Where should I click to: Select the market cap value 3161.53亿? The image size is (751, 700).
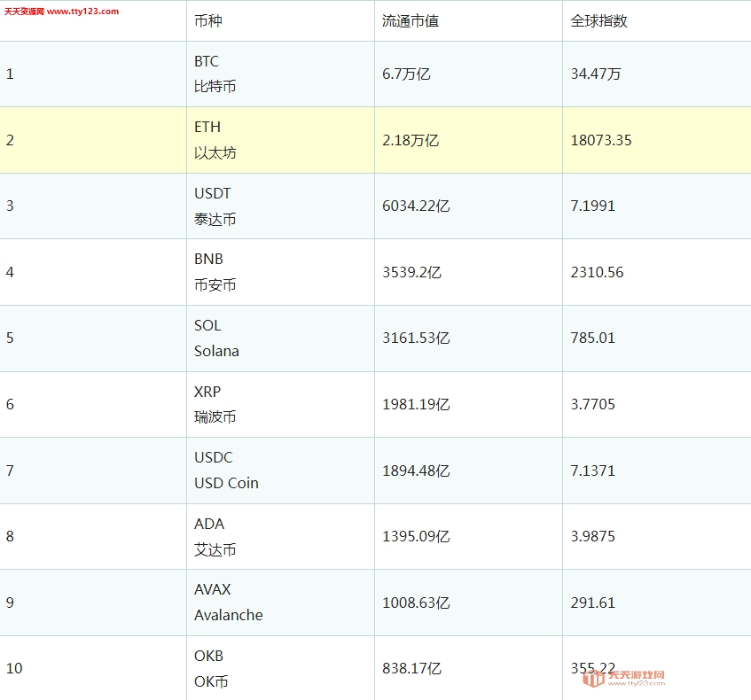click(x=416, y=338)
